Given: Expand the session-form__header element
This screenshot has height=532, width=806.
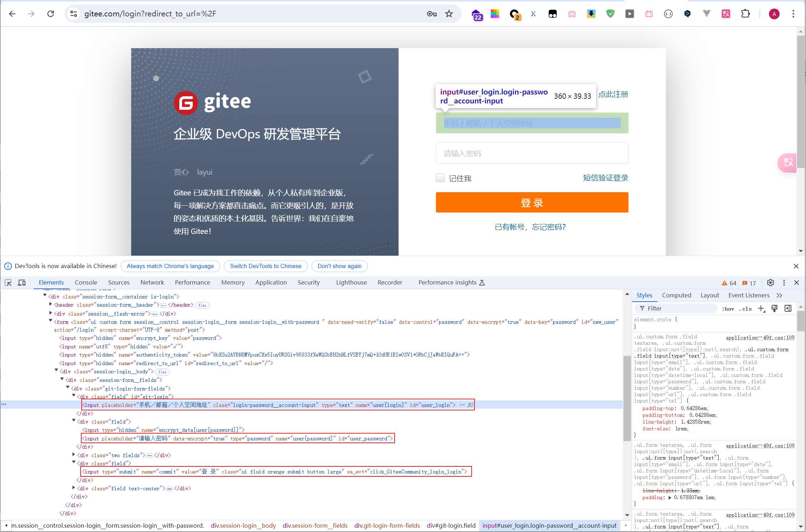Looking at the screenshot, I should click(x=51, y=304).
